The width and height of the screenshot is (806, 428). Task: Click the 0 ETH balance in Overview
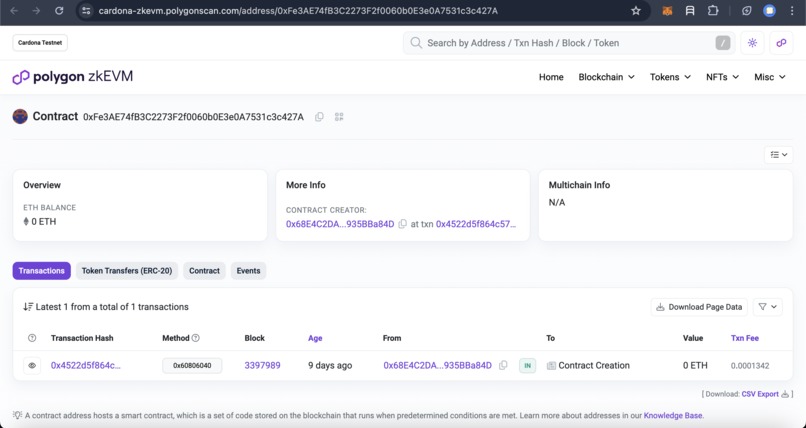[x=44, y=221]
